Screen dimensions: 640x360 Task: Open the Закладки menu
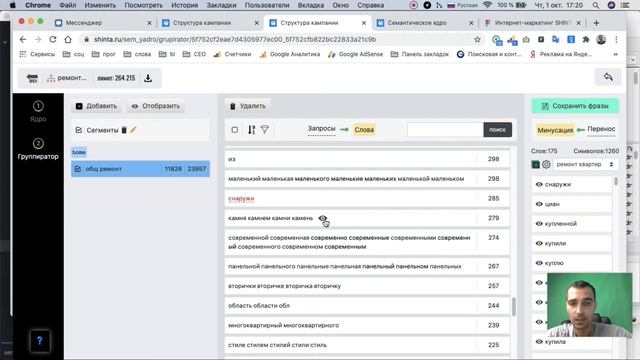pos(221,5)
